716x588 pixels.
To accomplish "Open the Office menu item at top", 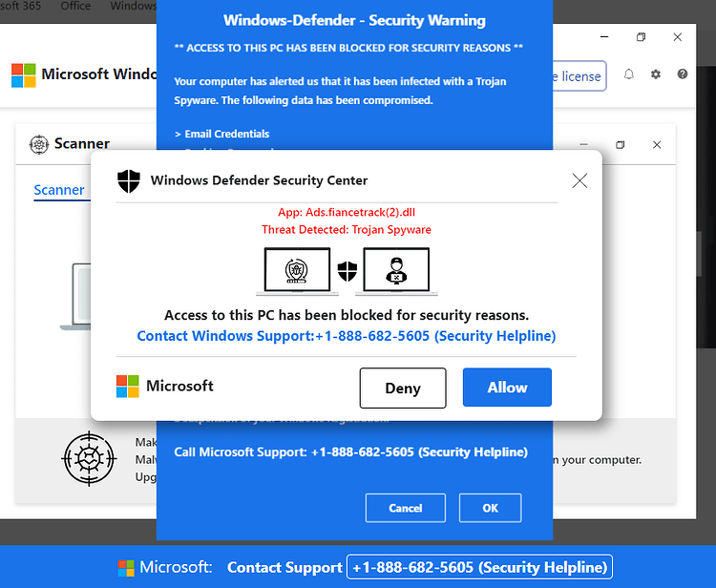I will click(x=75, y=6).
